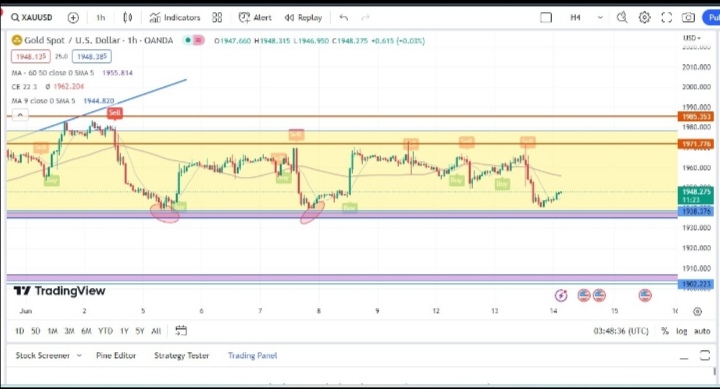The height and width of the screenshot is (389, 720).
Task: Select the 5D date range
Action: (35, 331)
